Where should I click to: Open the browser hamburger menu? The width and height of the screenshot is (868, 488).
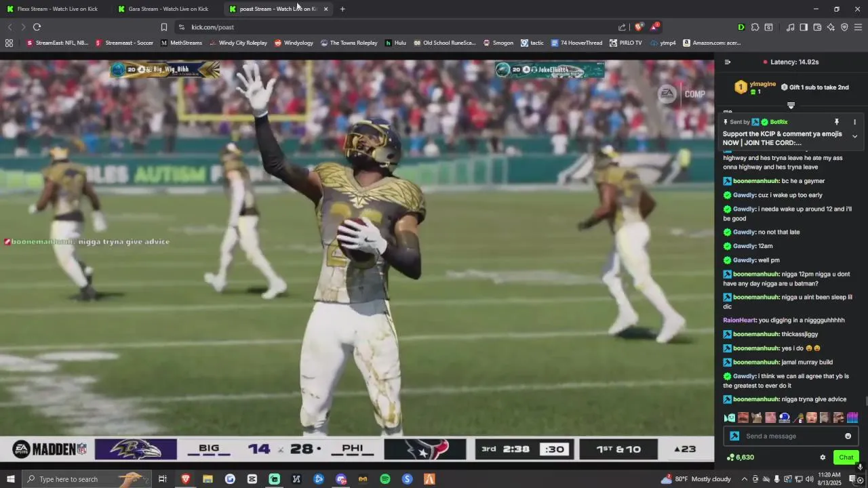pos(858,27)
